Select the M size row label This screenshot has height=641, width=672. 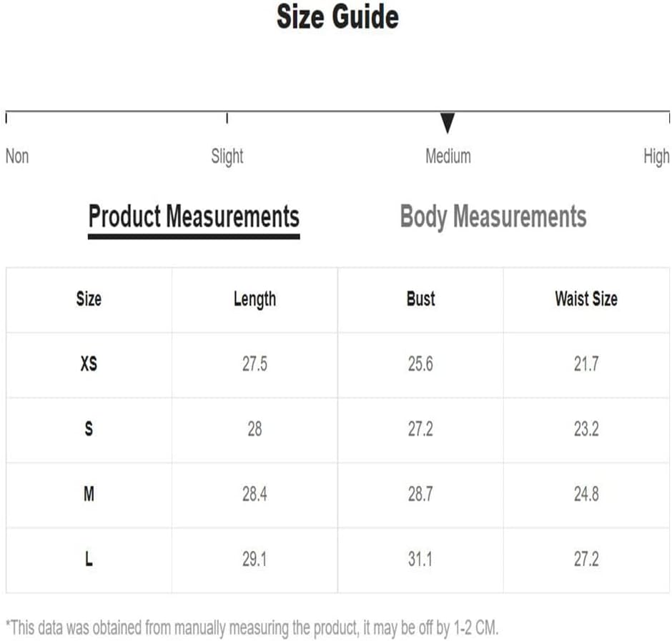tap(89, 494)
